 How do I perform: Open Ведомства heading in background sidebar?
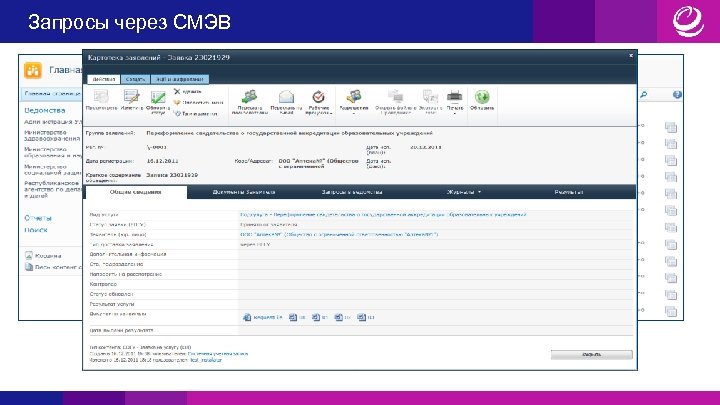[45, 110]
